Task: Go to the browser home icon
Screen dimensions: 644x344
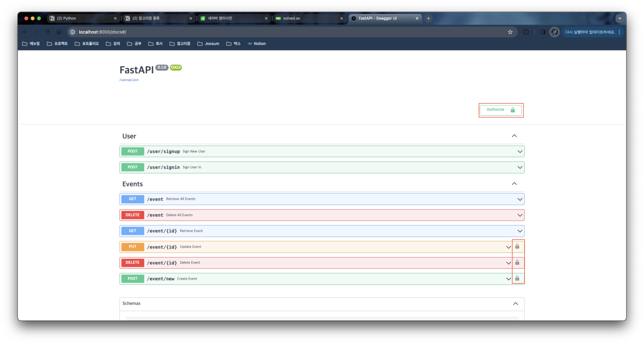Action: [59, 32]
